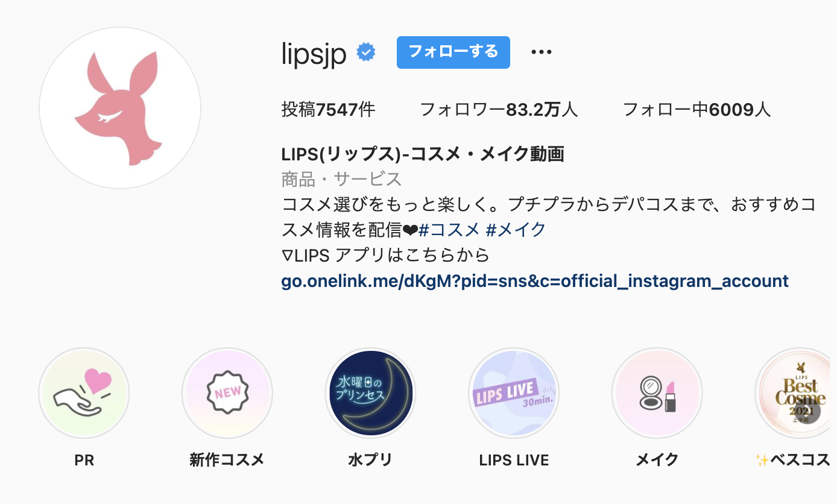Image resolution: width=837 pixels, height=504 pixels.
Task: Click the LIPS LIVE label text
Action: (514, 461)
